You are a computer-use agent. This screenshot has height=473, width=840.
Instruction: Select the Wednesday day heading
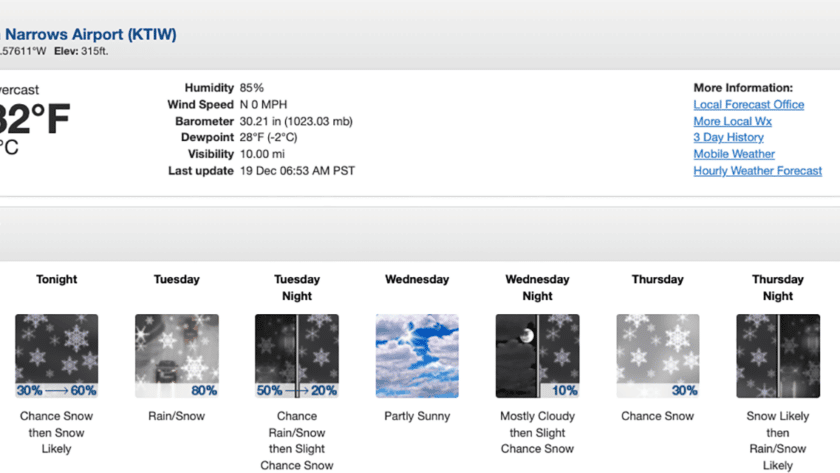[x=417, y=279]
